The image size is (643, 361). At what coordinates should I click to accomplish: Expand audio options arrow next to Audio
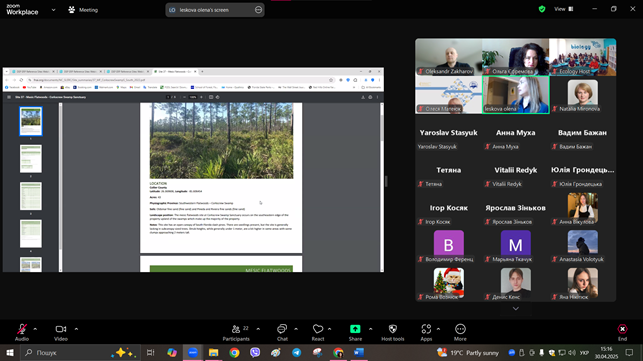tap(35, 329)
